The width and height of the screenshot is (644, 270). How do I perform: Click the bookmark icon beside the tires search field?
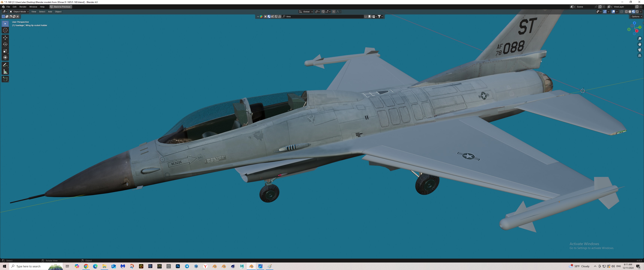(x=370, y=16)
